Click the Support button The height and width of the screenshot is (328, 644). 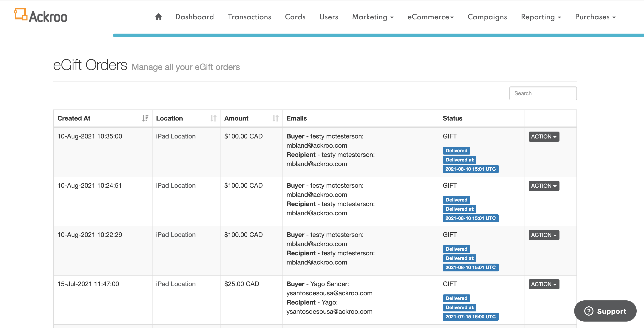tap(605, 311)
